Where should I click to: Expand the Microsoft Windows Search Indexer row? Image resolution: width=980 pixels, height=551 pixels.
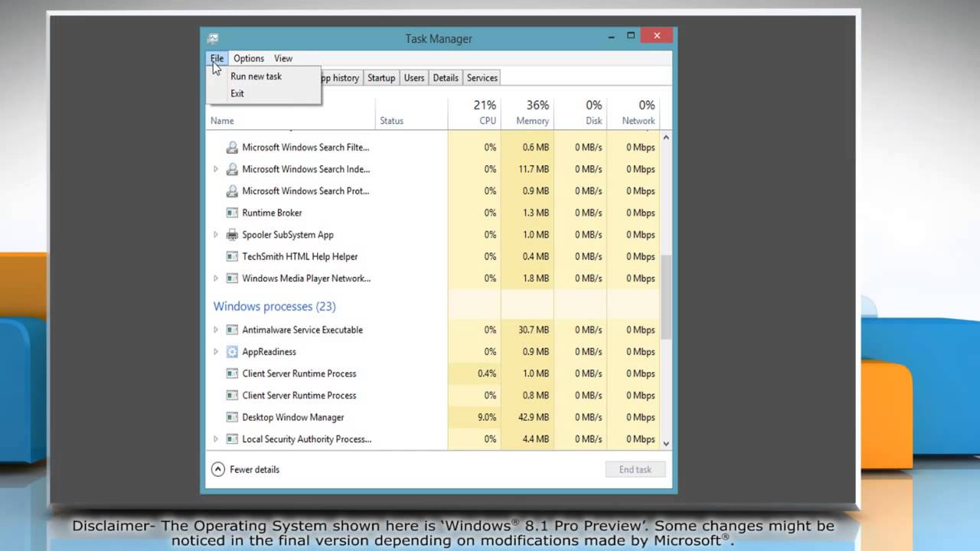point(215,169)
